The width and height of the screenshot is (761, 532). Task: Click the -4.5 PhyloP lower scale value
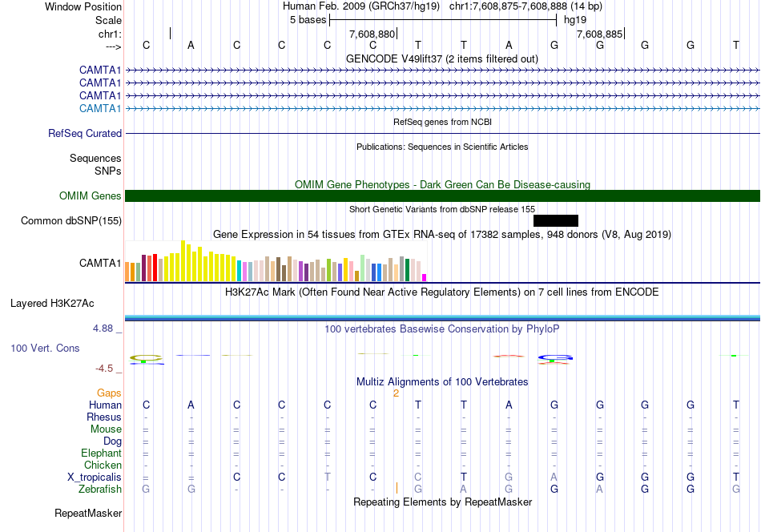(x=104, y=369)
